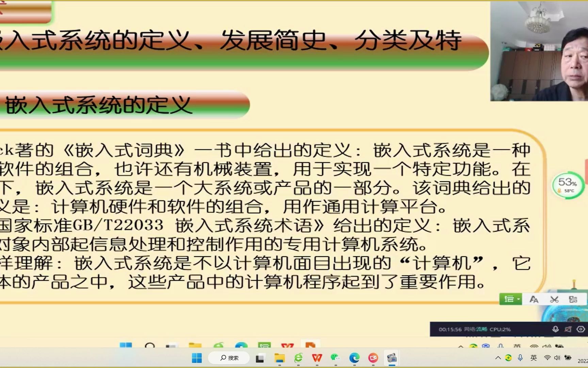
Task: Open the QR code grid tool icon
Action: [573, 300]
